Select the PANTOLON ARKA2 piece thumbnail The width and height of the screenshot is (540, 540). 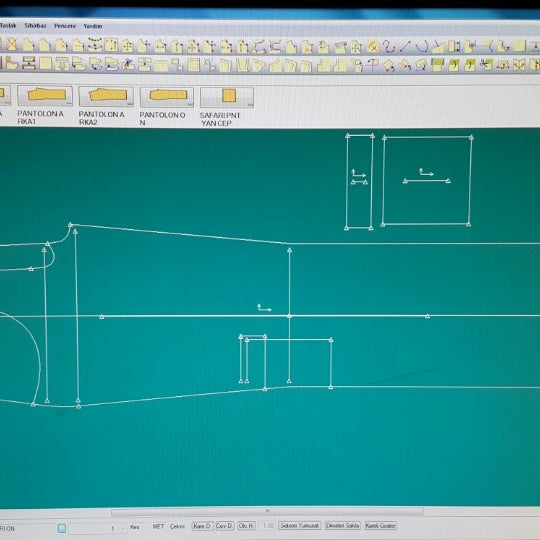click(106, 96)
